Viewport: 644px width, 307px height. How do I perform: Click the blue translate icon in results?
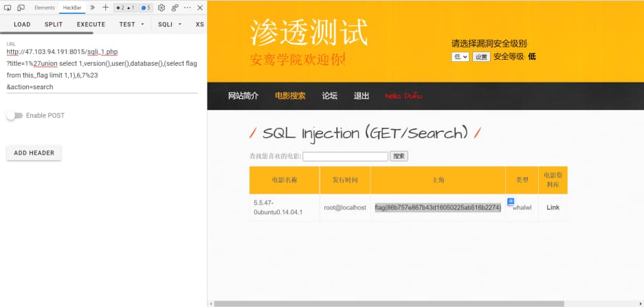point(511,201)
